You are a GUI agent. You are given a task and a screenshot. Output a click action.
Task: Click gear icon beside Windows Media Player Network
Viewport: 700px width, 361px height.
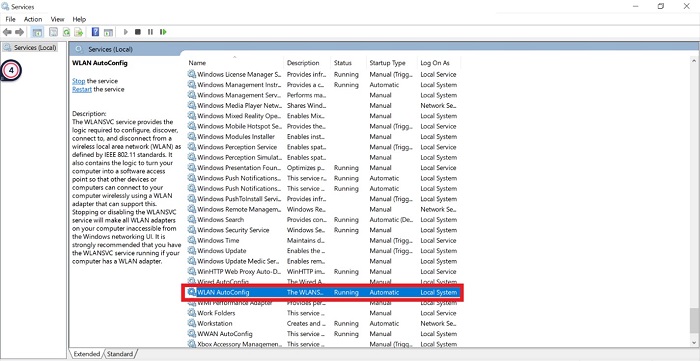[192, 105]
